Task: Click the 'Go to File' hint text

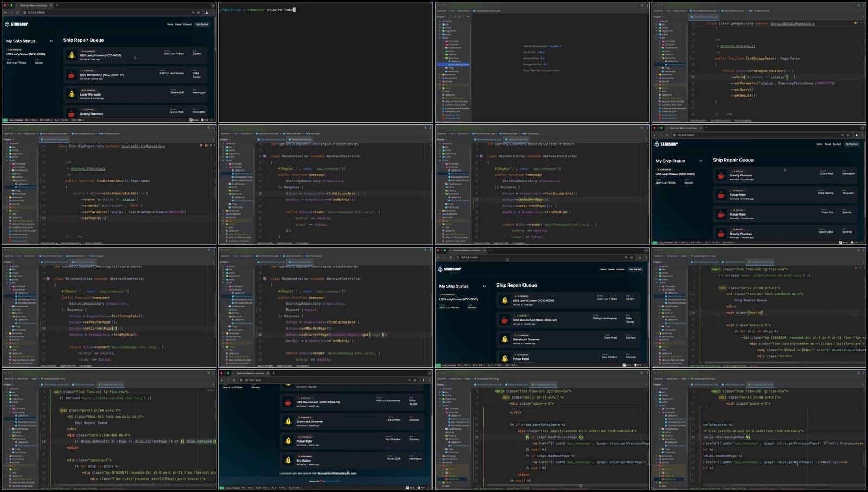Action: click(x=529, y=52)
